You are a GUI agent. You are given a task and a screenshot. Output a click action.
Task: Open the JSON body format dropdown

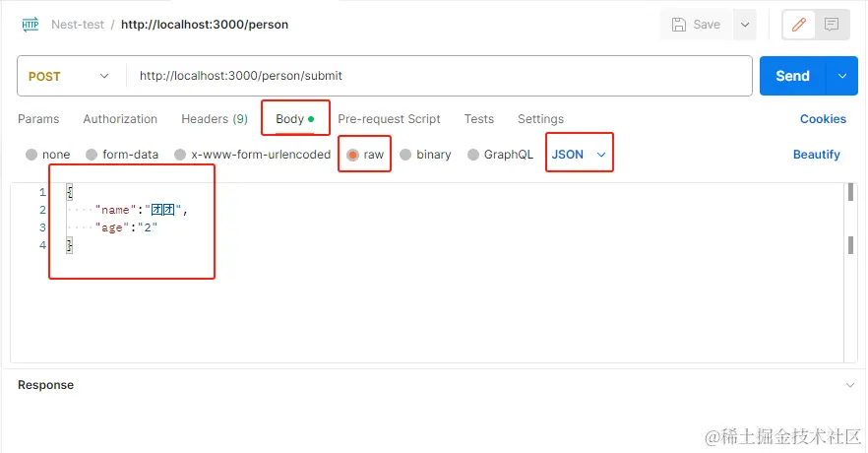point(579,154)
